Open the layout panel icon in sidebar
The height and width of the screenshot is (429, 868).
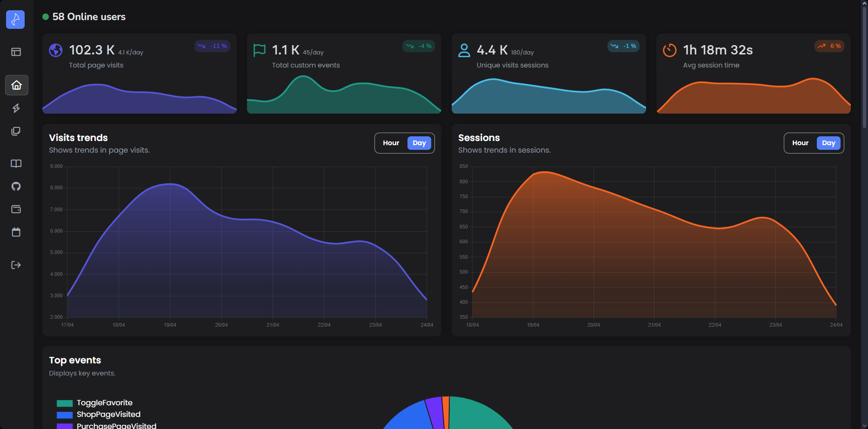(16, 52)
